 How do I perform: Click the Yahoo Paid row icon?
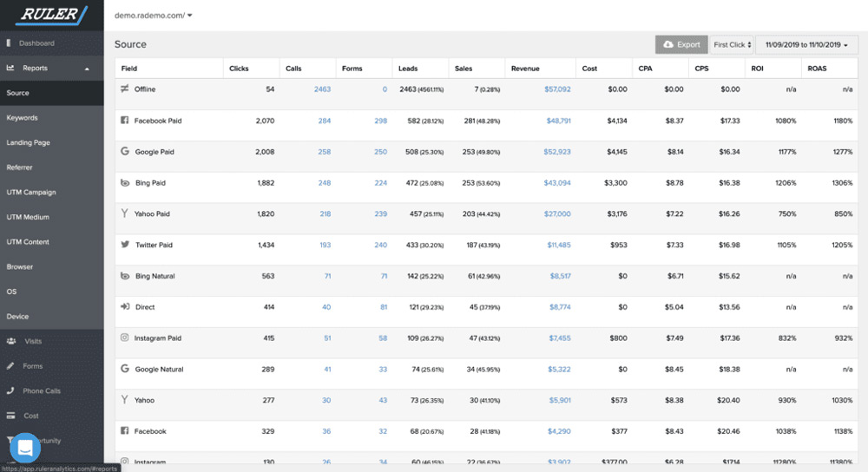(124, 213)
